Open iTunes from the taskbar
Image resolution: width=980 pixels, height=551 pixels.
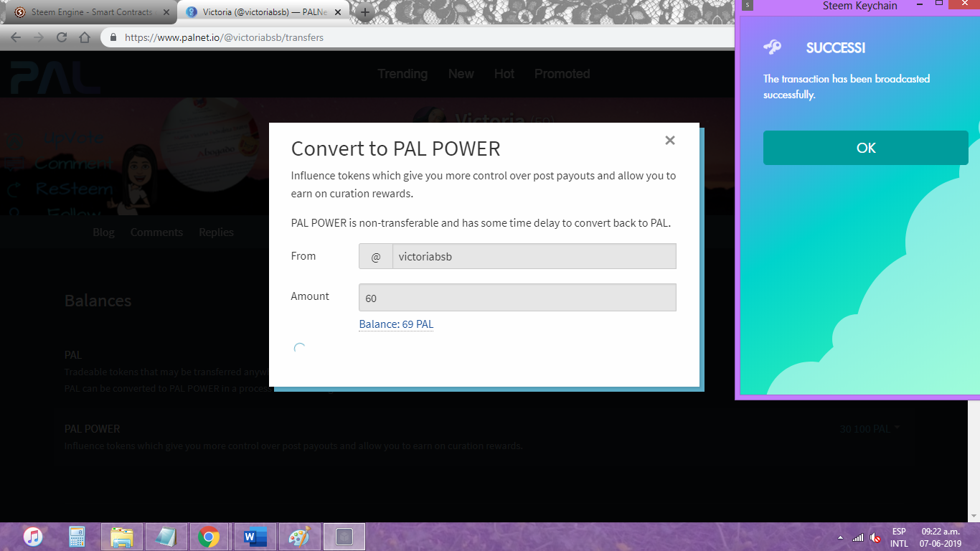click(33, 537)
